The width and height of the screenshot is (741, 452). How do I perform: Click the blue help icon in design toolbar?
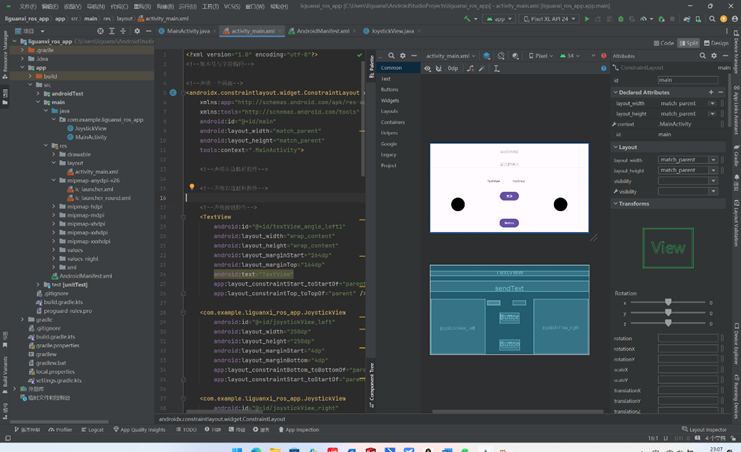[x=603, y=69]
